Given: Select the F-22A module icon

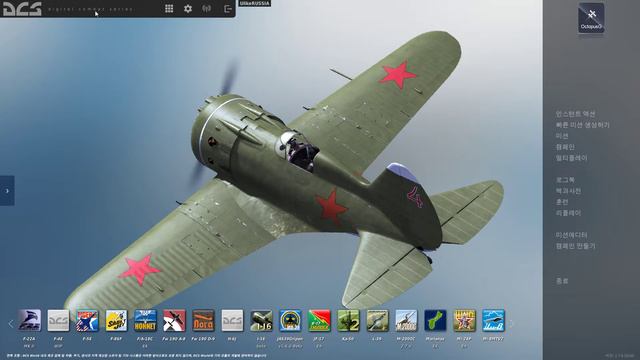Looking at the screenshot, I should pyautogui.click(x=29, y=320).
